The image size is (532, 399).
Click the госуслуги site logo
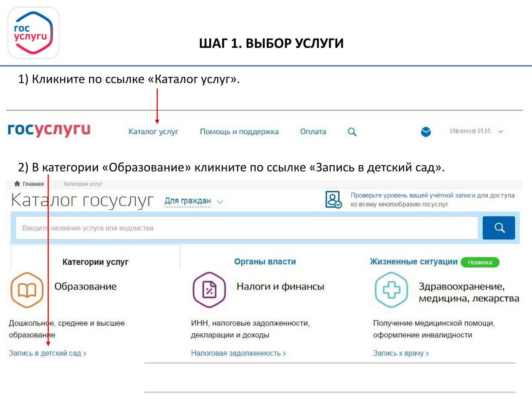pos(49,130)
